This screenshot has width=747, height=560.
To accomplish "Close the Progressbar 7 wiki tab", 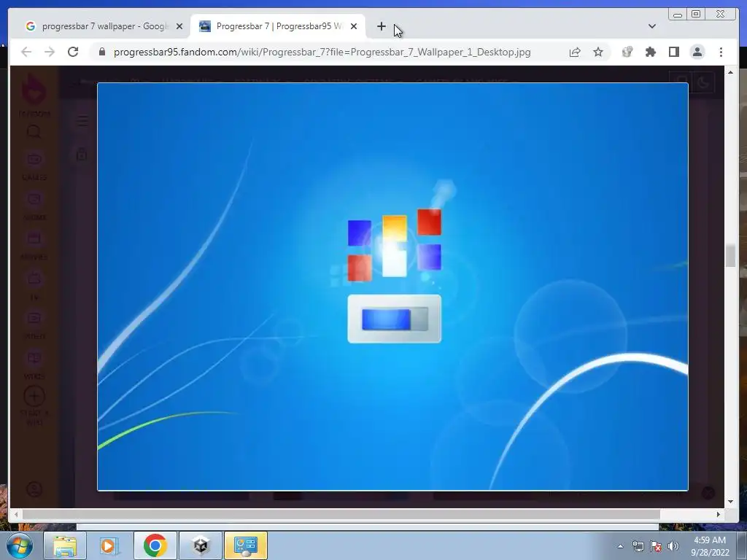I will pos(354,26).
